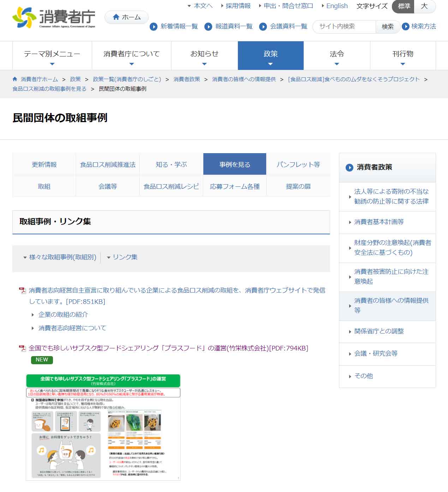Click circle arrow icon beside 報道資料一覧
448x492 pixels.
click(x=208, y=26)
